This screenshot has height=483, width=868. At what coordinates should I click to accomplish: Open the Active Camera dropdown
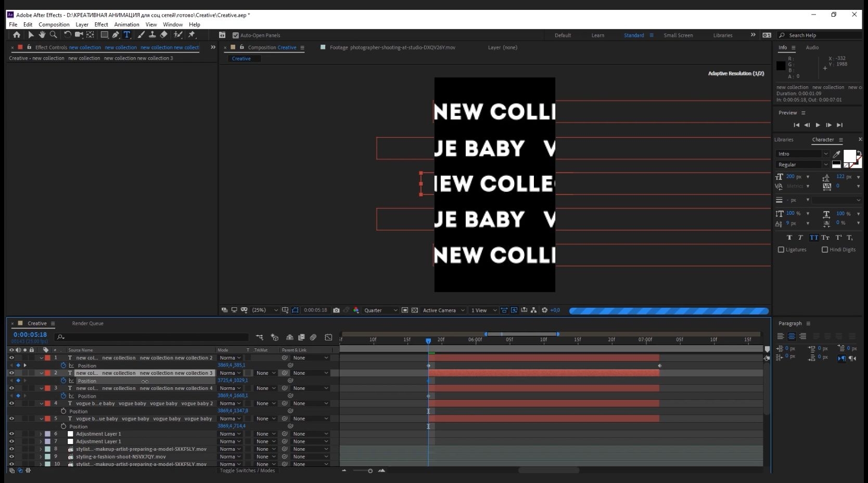coord(443,310)
